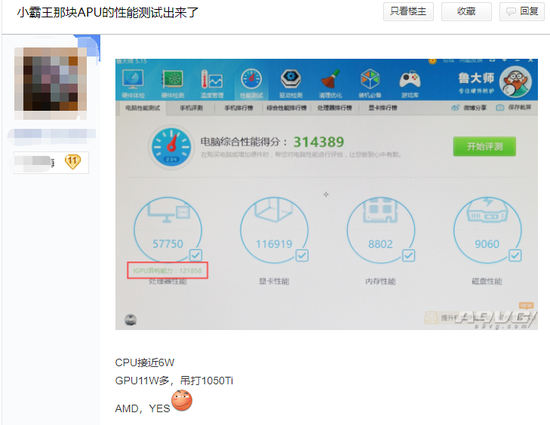Viewport: 550px width, 425px height.
Task: Toggle the checkbox under memory score 8802
Action: [x=408, y=255]
